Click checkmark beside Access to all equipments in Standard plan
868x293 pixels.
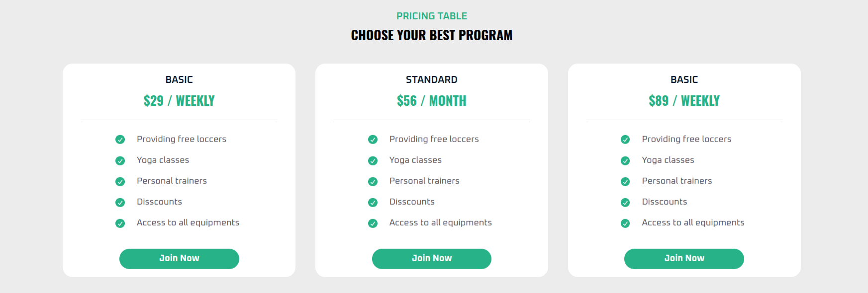pyautogui.click(x=373, y=223)
